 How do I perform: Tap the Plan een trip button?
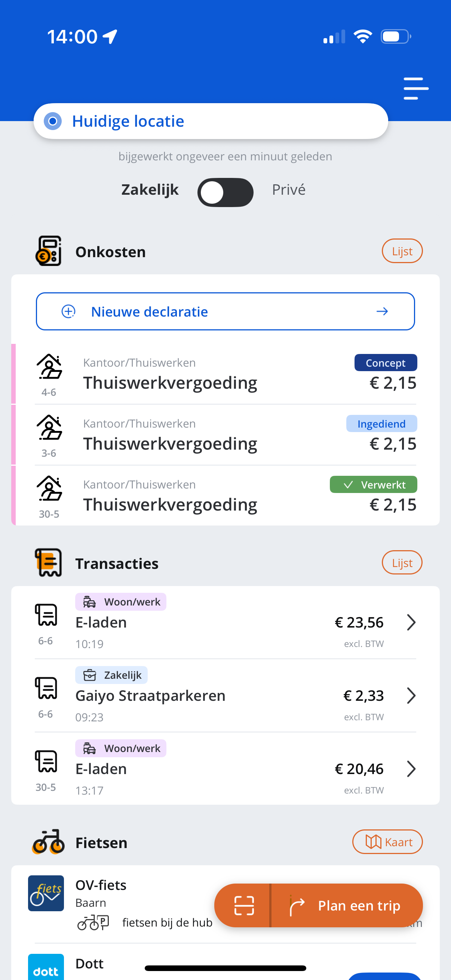coord(347,905)
